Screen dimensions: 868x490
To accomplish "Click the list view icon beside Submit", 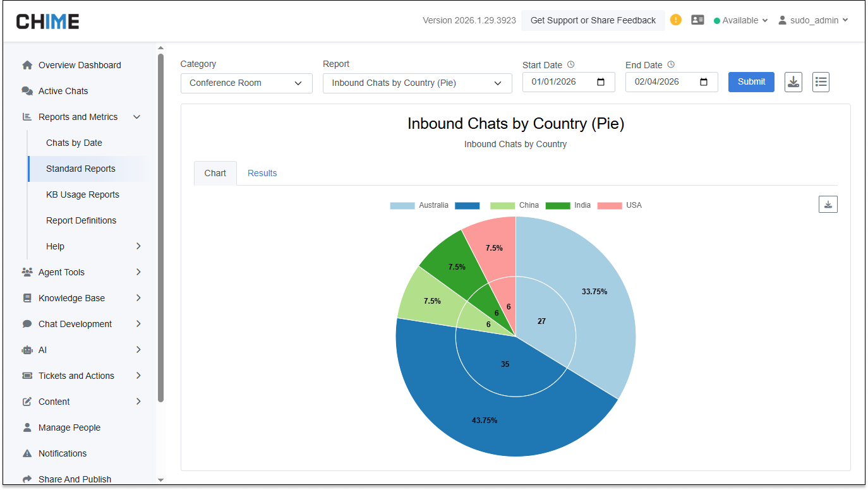I will tap(821, 82).
